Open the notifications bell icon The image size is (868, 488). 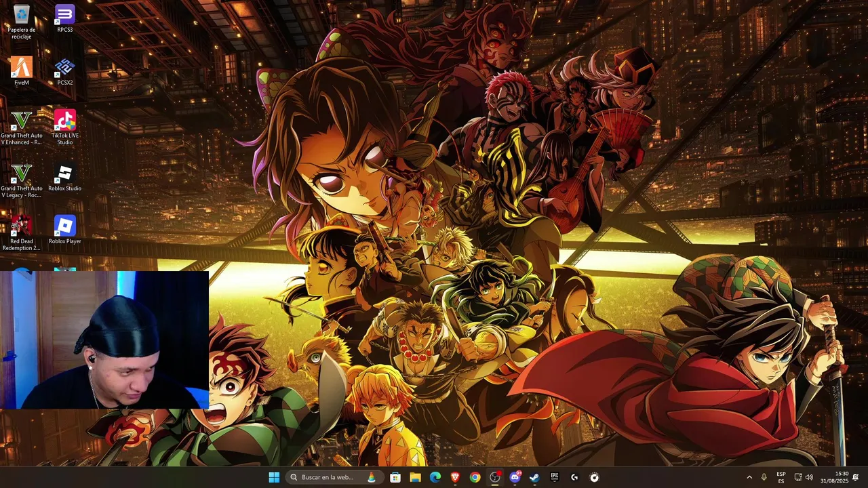(856, 477)
